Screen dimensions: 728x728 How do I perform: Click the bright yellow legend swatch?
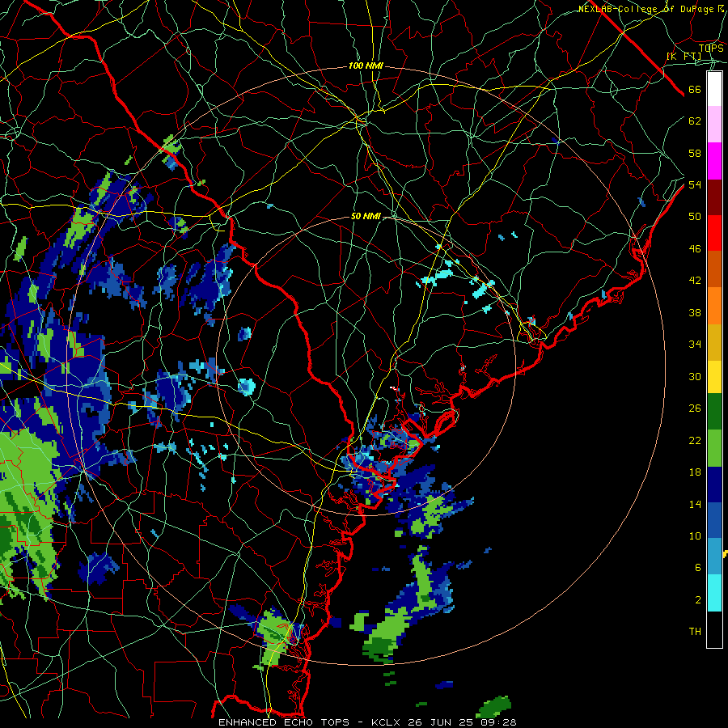(714, 377)
